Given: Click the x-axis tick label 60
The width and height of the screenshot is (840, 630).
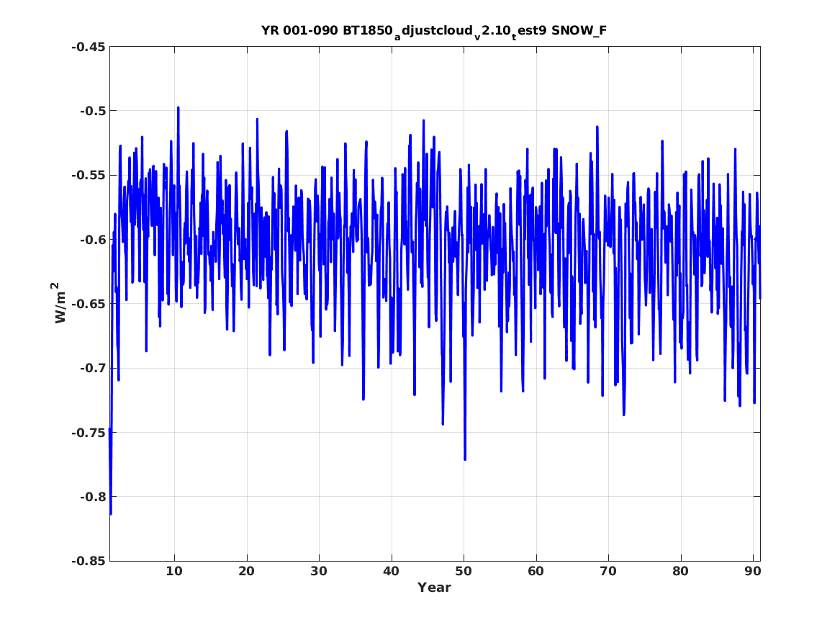Looking at the screenshot, I should [536, 571].
